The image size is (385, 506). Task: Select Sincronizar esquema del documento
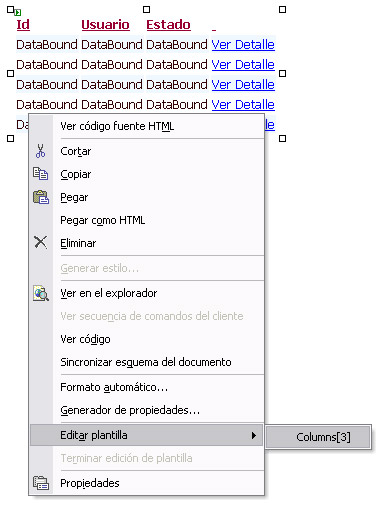[147, 362]
